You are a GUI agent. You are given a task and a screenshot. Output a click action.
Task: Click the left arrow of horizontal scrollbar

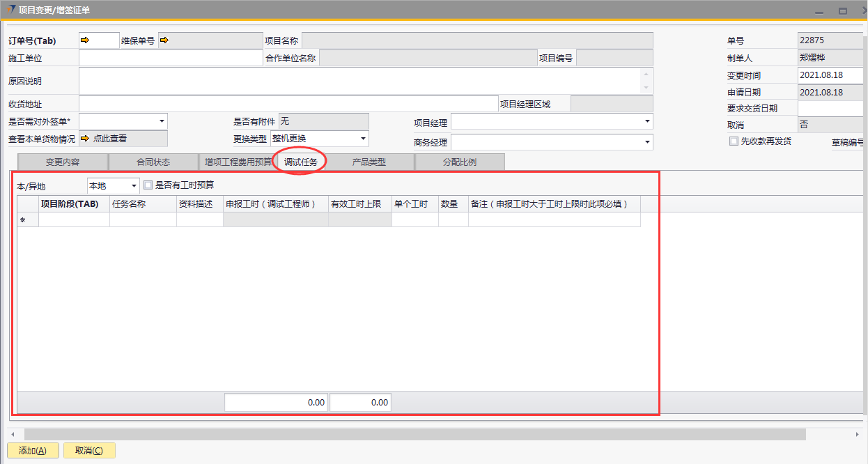point(13,434)
